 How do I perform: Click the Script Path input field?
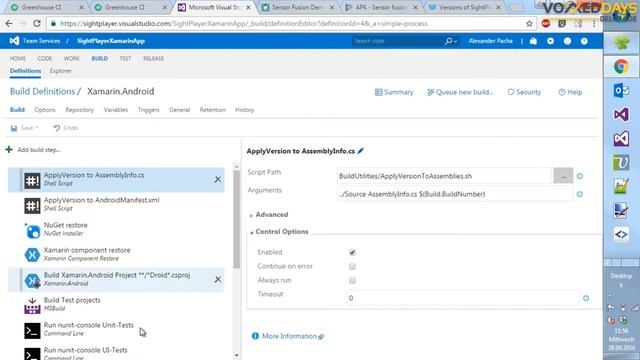point(444,176)
